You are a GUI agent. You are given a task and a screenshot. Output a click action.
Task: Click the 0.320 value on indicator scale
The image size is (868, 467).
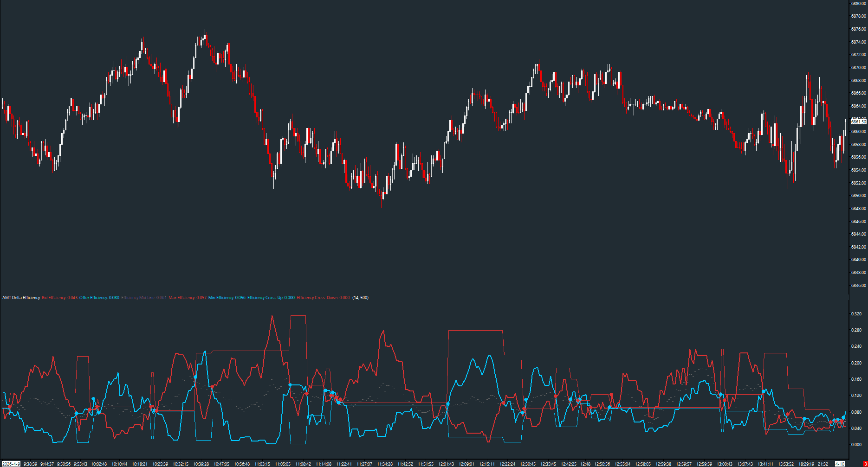pyautogui.click(x=856, y=314)
